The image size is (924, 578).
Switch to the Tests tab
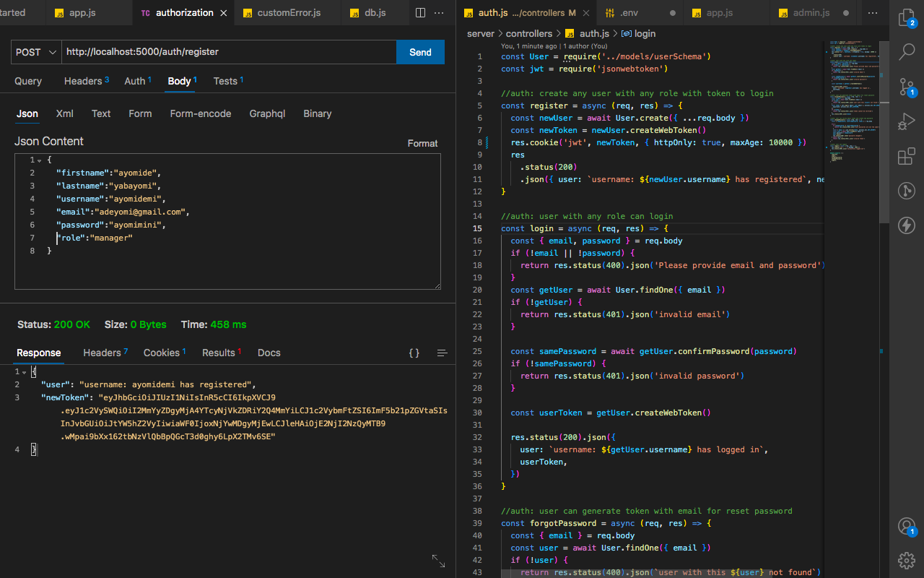(228, 81)
